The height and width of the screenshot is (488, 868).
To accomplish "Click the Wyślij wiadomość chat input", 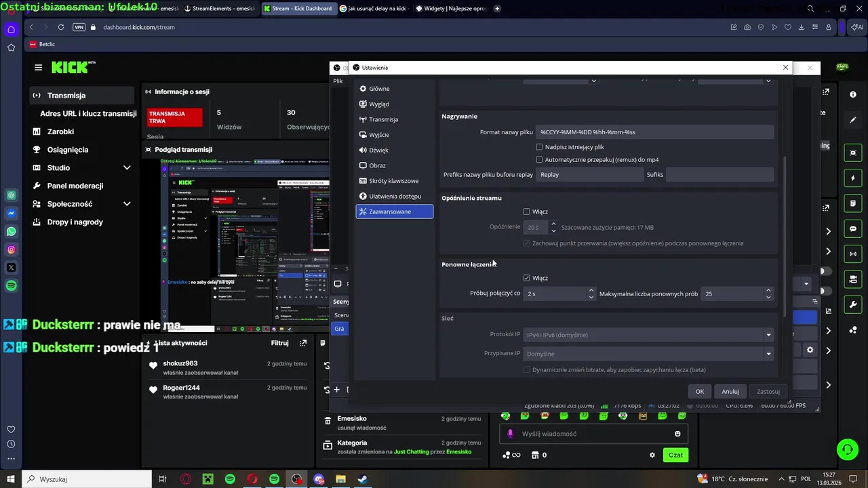I will click(593, 434).
